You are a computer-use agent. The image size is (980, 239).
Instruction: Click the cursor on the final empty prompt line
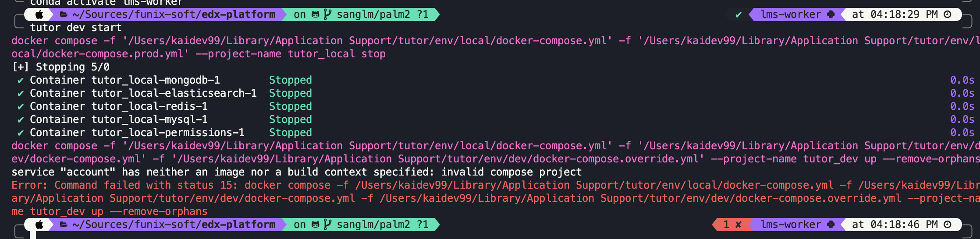pos(33,235)
